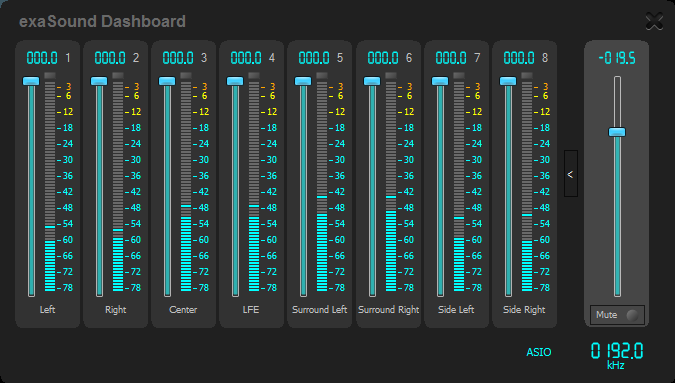
Task: Click the LFE channel level meter
Action: (x=254, y=182)
